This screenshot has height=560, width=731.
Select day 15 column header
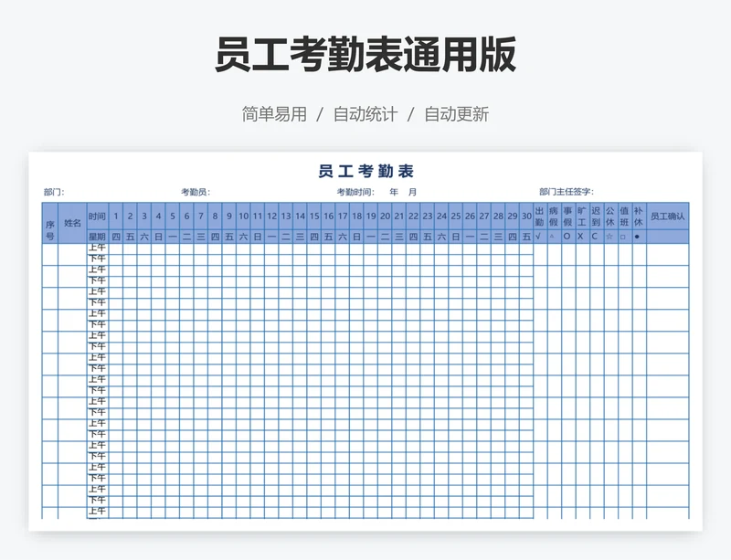(314, 217)
